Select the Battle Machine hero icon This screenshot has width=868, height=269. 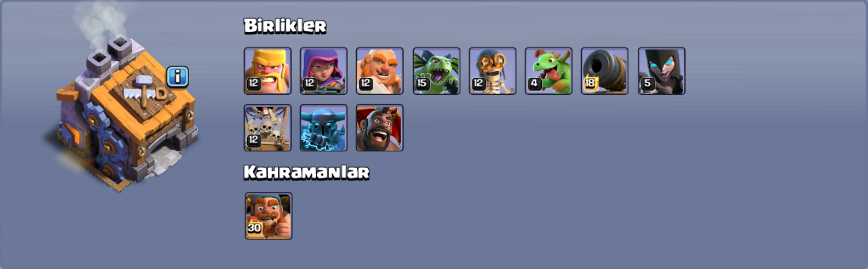coord(269,216)
